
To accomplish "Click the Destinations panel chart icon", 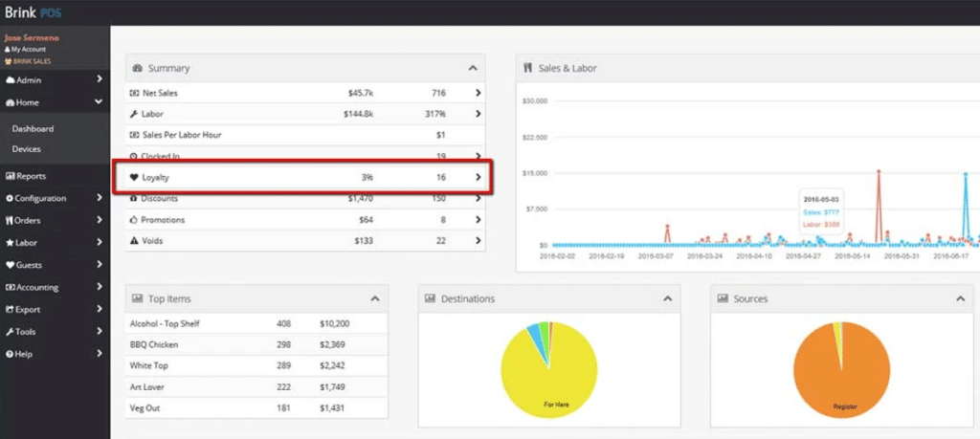I will [x=431, y=298].
